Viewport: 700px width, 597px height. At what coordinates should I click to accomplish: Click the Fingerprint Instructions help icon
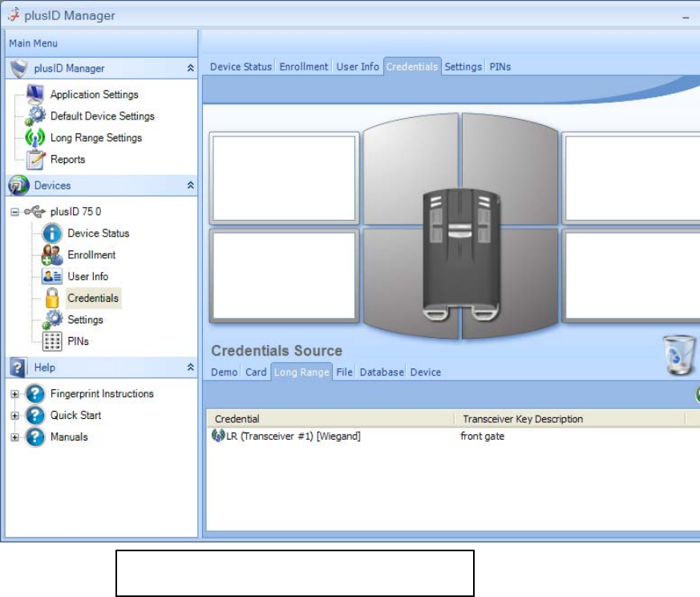(x=34, y=394)
